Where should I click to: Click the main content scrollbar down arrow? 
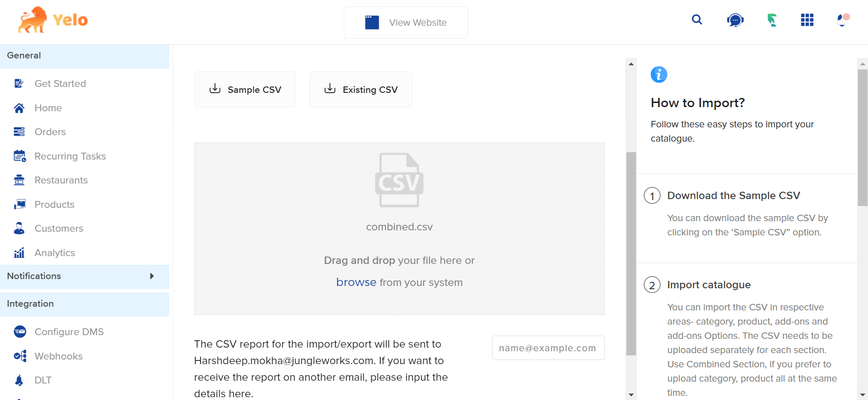coord(631,395)
